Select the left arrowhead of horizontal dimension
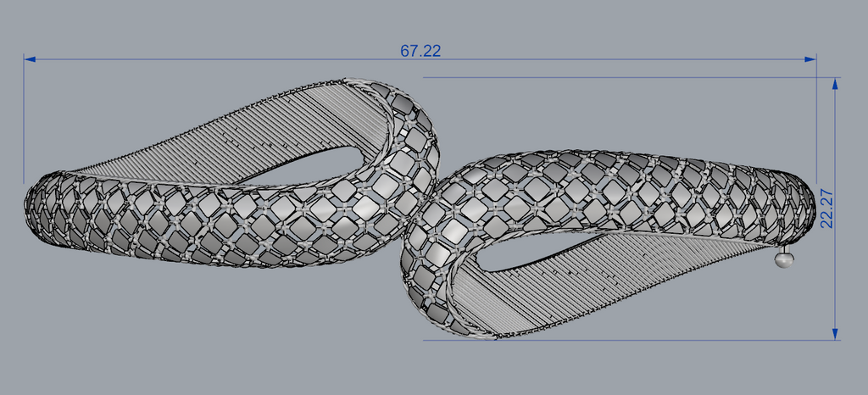This screenshot has height=395, width=868. [30, 59]
